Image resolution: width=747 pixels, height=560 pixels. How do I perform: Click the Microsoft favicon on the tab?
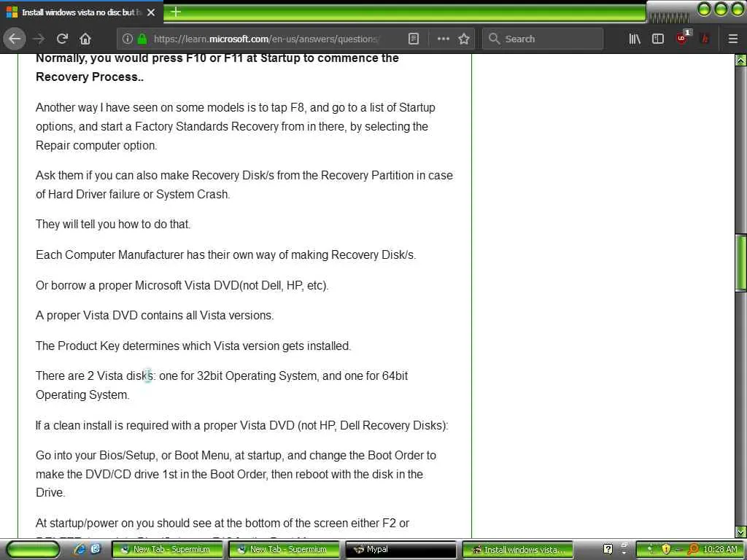coord(12,12)
